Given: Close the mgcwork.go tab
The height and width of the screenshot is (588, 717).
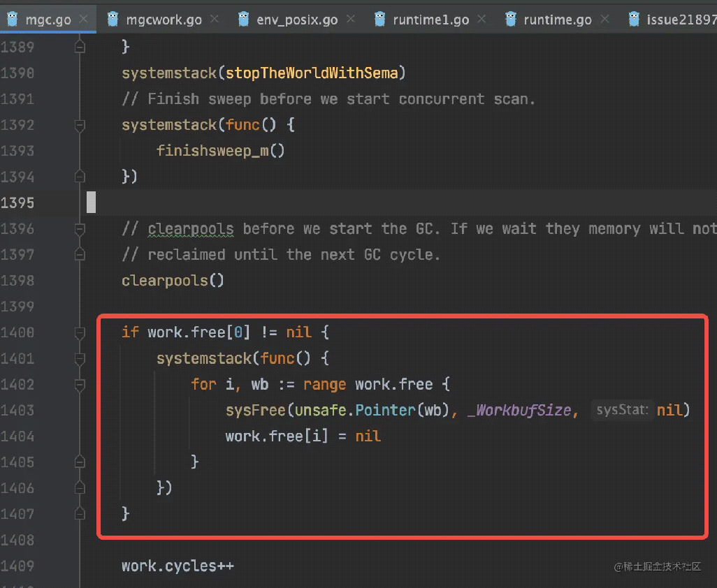Looking at the screenshot, I should coord(214,19).
